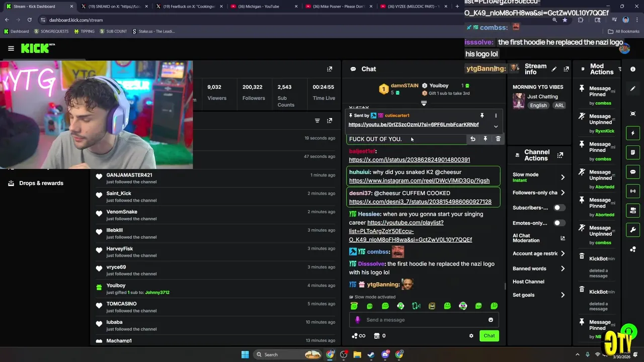Toggle the chat bubble sidebar widget

pyautogui.click(x=633, y=172)
